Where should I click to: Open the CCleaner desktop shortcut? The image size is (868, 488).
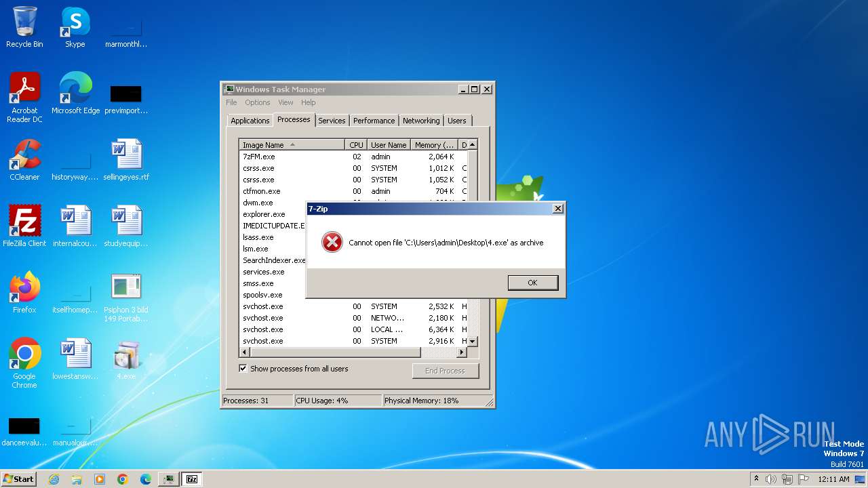click(24, 160)
